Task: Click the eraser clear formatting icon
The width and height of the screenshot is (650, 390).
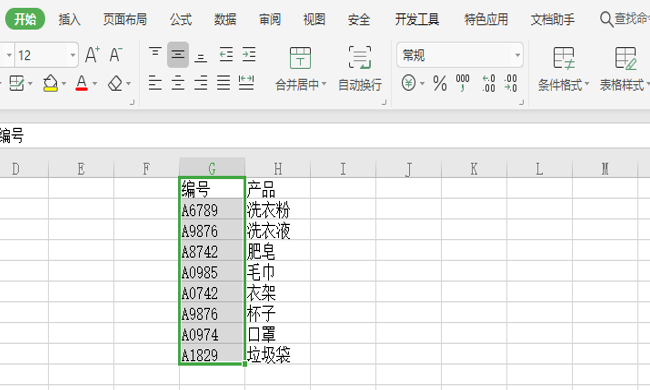Action: (115, 84)
